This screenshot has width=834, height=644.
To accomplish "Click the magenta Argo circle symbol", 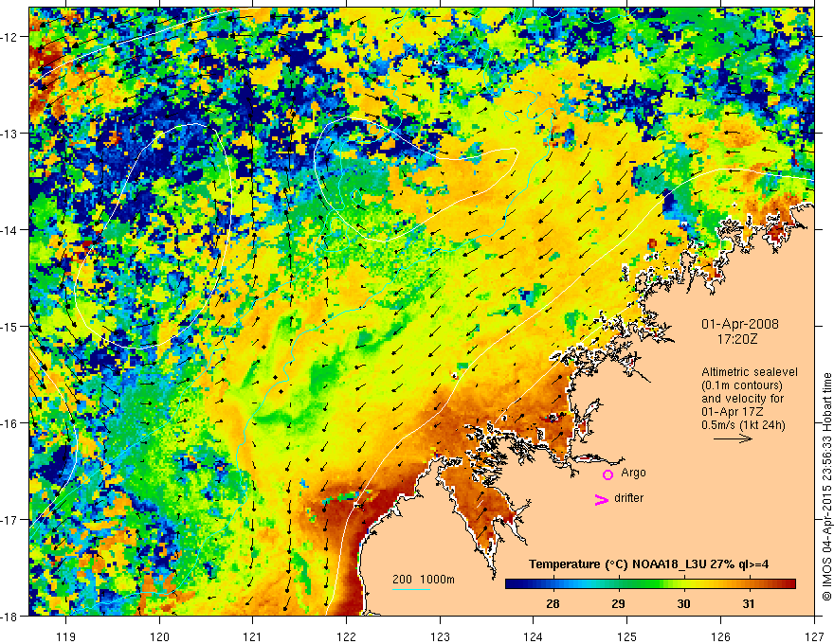I will click(x=607, y=474).
